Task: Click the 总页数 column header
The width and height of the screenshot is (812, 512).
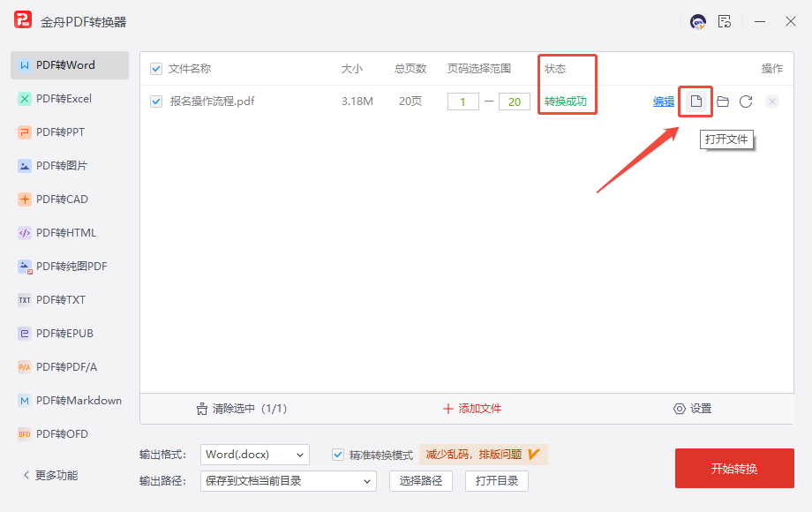Action: coord(410,68)
